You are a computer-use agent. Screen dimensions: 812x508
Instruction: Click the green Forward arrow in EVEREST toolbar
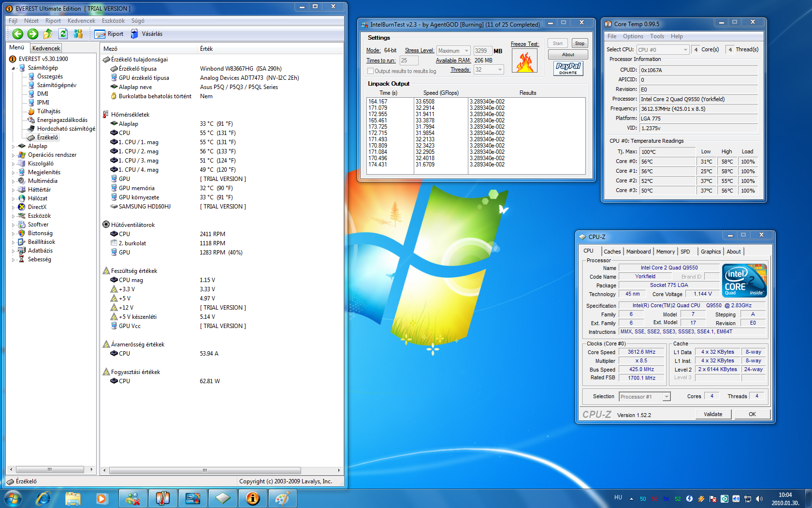(33, 34)
